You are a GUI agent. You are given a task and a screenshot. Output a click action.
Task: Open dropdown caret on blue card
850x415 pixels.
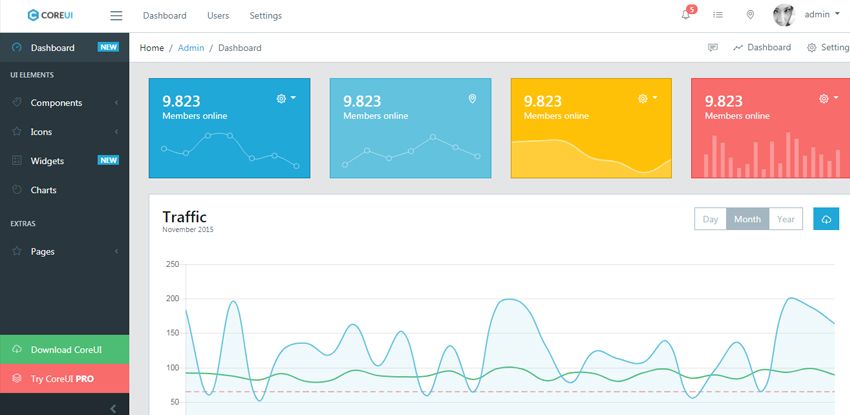click(293, 98)
